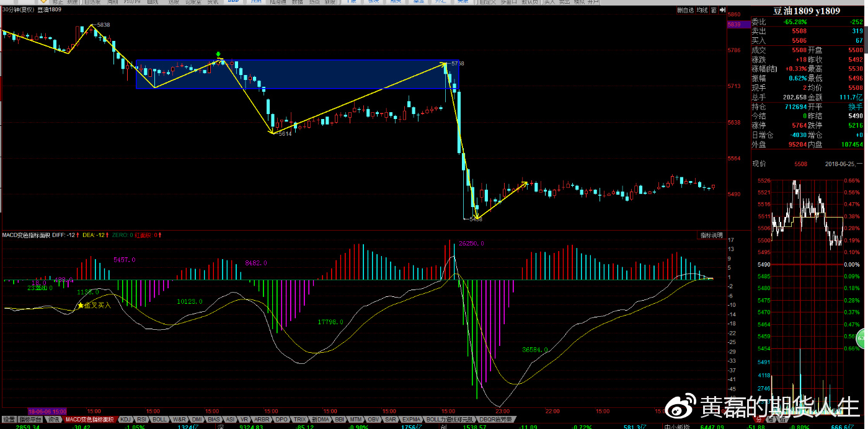Open the 新DMA indicator tab
Screen dimensions: 868x429
pos(320,420)
